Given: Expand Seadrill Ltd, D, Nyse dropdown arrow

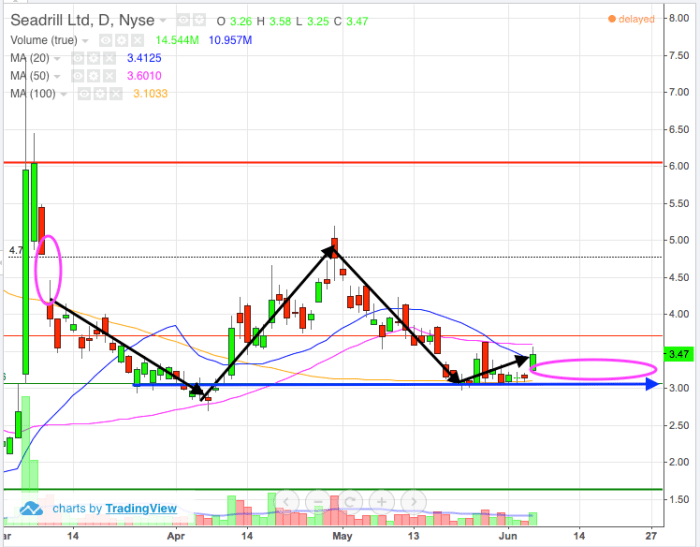Looking at the screenshot, I should coord(163,21).
